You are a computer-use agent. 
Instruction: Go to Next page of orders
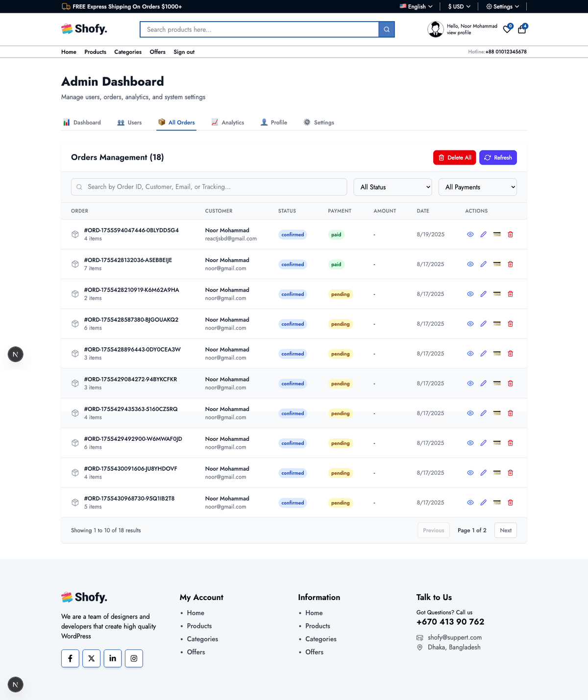pos(505,531)
